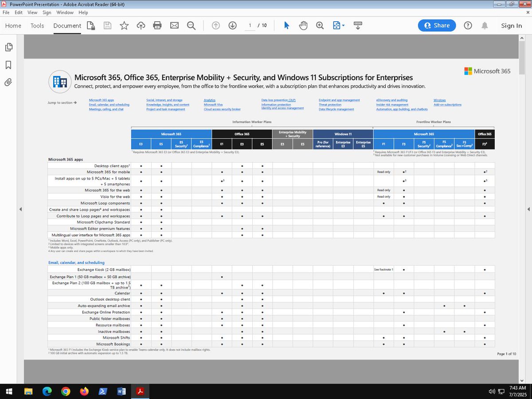Image resolution: width=532 pixels, height=399 pixels.
Task: Open the Sign menu
Action: pos(47,12)
